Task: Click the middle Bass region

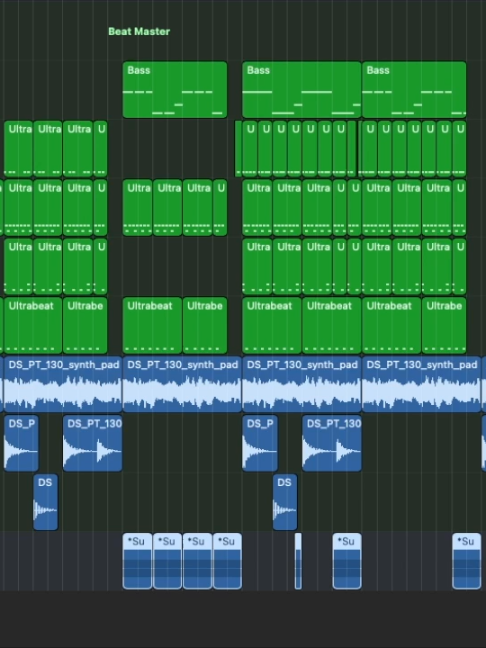Action: 302,90
